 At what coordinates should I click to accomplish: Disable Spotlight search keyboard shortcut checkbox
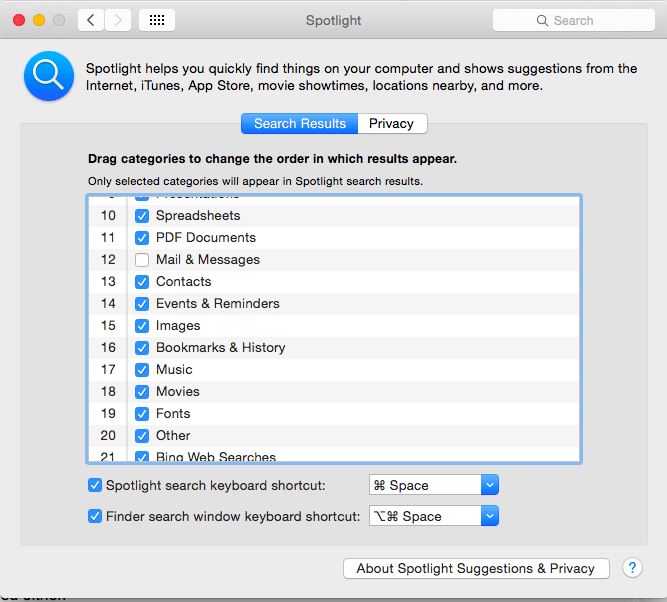coord(95,485)
